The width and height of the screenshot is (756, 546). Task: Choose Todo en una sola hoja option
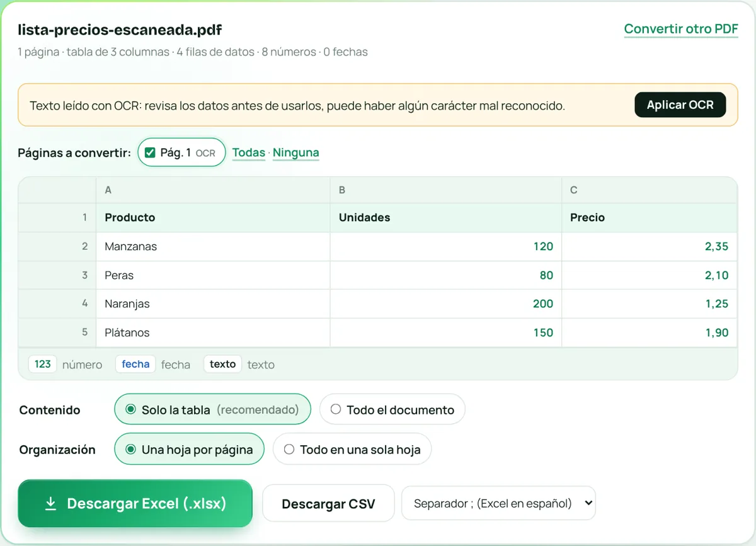(x=352, y=450)
